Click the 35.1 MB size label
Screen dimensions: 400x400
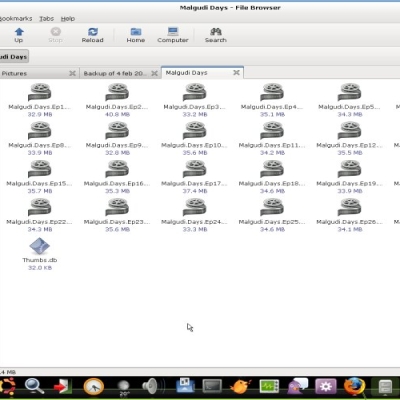point(272,114)
